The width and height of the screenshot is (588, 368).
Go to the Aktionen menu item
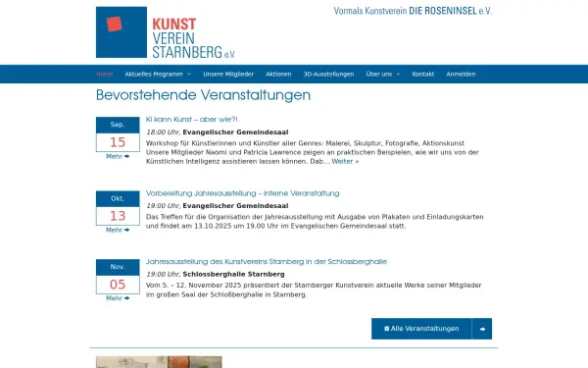coord(278,74)
